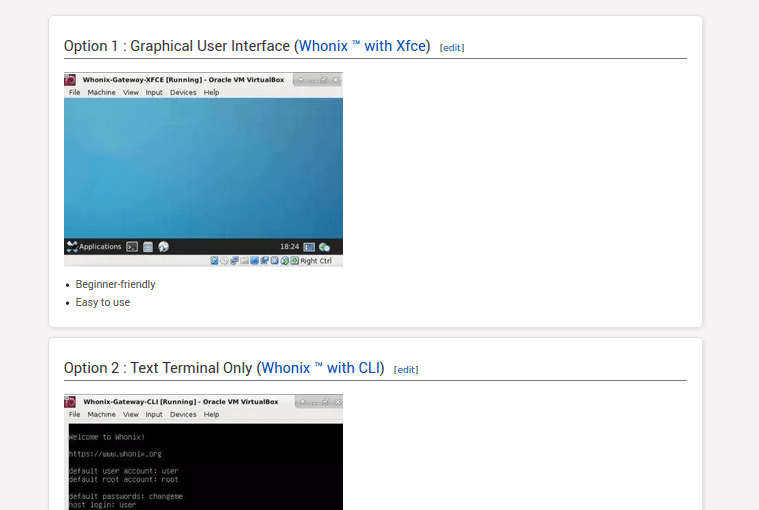Image resolution: width=759 pixels, height=510 pixels.
Task: Open the File menu in the Whonix-Gateway-CLI window
Action: pos(75,415)
